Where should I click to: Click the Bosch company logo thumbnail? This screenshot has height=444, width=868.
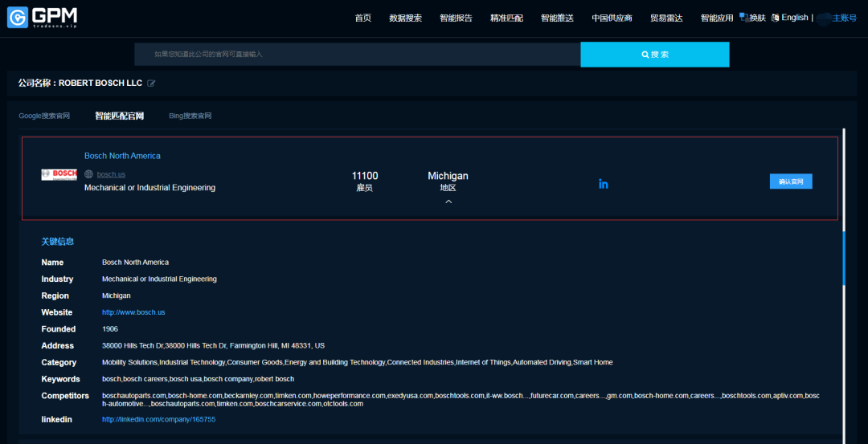click(59, 174)
